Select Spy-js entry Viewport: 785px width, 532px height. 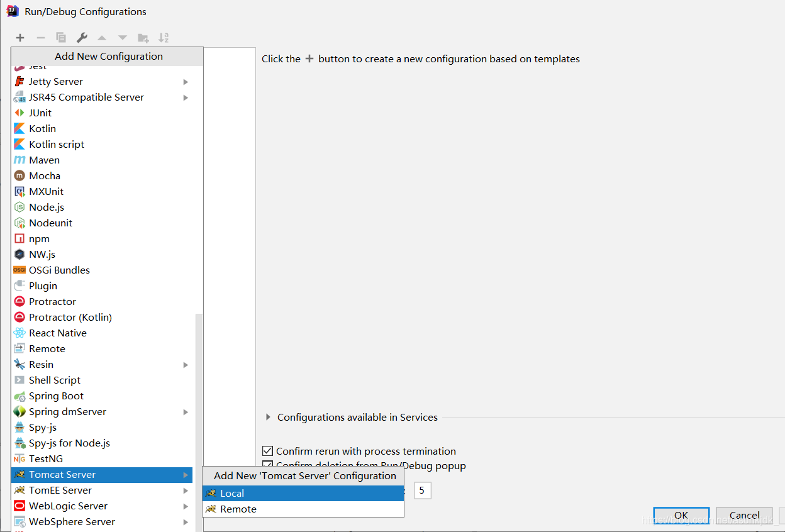pyautogui.click(x=102, y=428)
